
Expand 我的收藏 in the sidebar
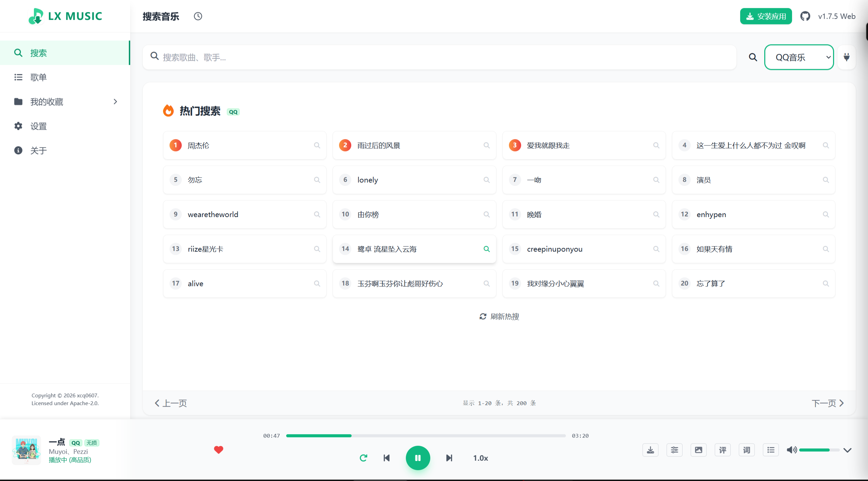coord(115,101)
